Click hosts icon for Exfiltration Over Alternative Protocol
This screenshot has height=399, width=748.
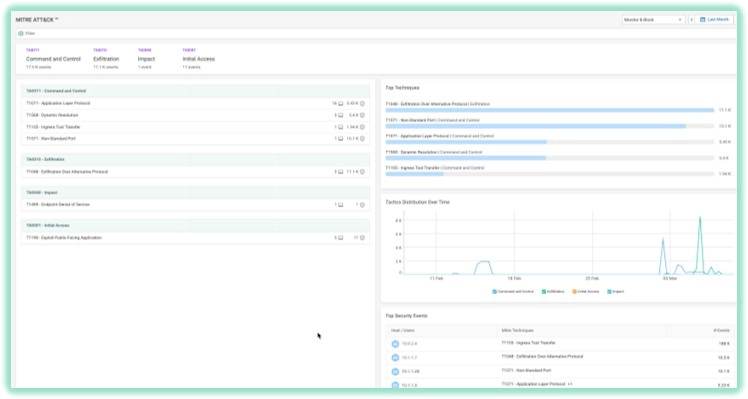pos(341,172)
